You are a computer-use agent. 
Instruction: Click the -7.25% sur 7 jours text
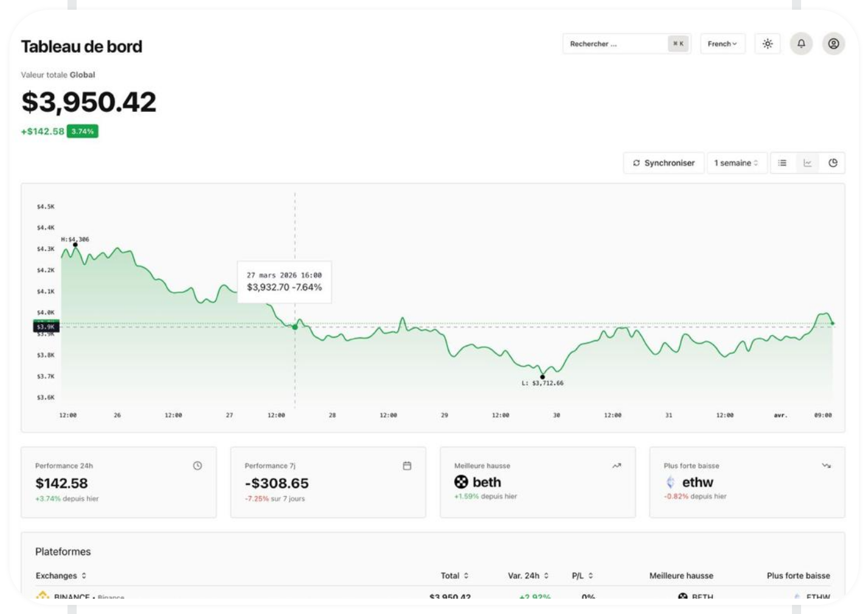click(275, 498)
